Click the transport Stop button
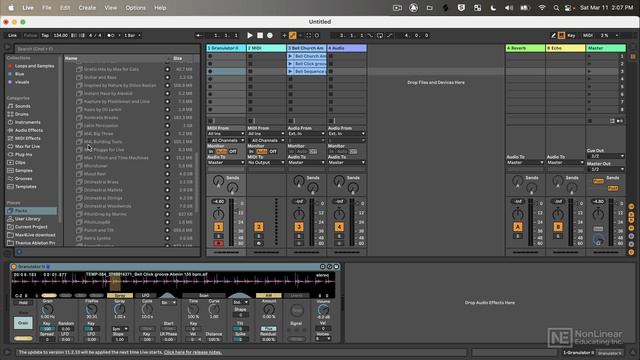The image size is (640, 360). coord(260,36)
